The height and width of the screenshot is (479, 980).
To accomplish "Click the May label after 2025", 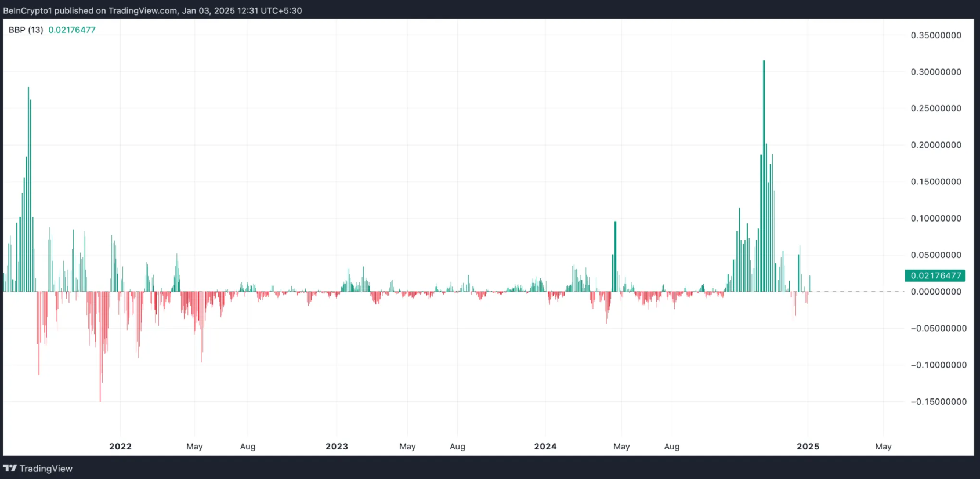I will point(883,447).
